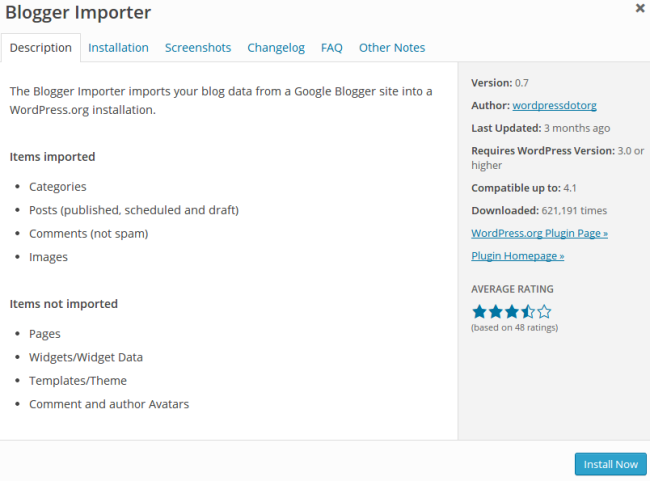Click the second rating star
This screenshot has width=650, height=481.
coord(495,311)
